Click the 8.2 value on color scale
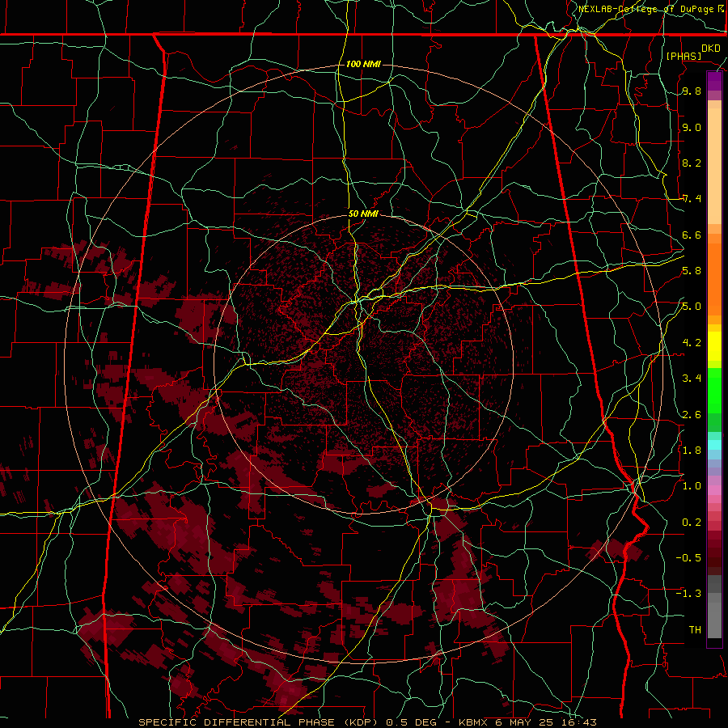The width and height of the screenshot is (728, 728). click(692, 163)
